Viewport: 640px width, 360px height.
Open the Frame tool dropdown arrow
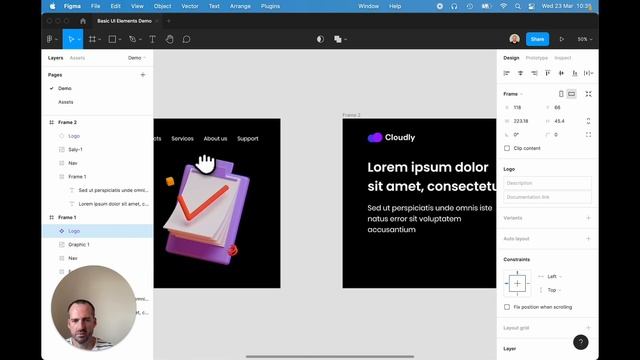click(100, 40)
